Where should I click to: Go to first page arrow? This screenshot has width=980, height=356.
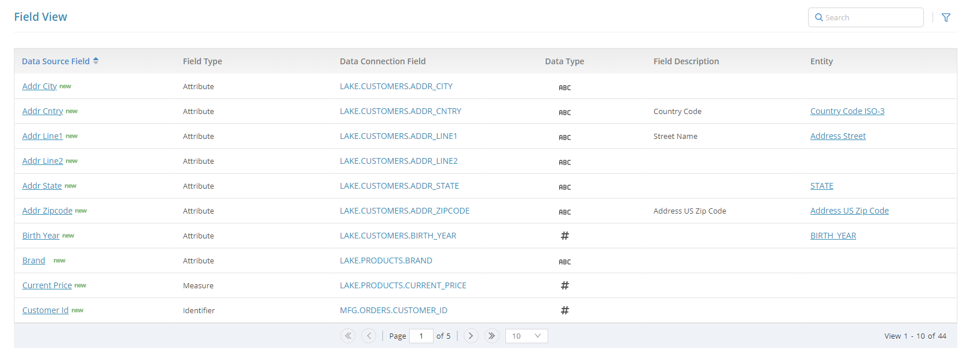coord(348,336)
